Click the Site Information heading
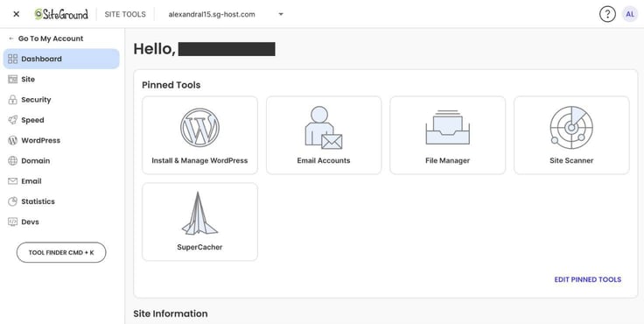This screenshot has height=324, width=644. click(171, 313)
